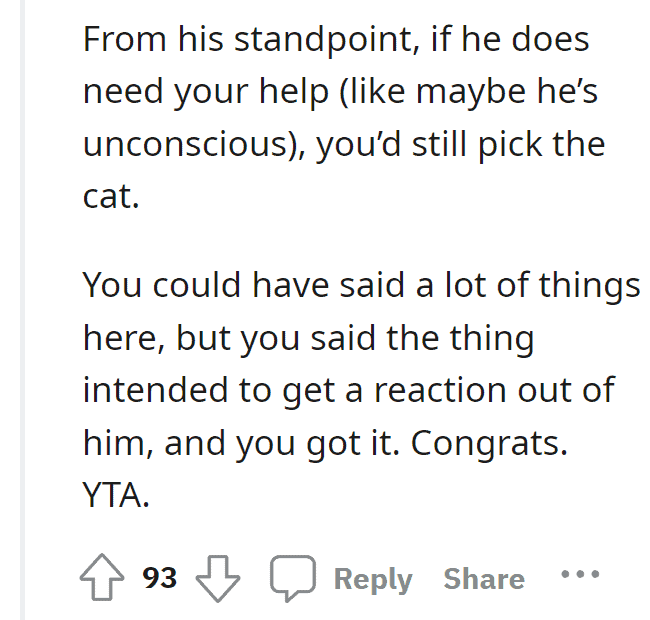Click the paragraph starting "From his standpoint"

[x=344, y=117]
